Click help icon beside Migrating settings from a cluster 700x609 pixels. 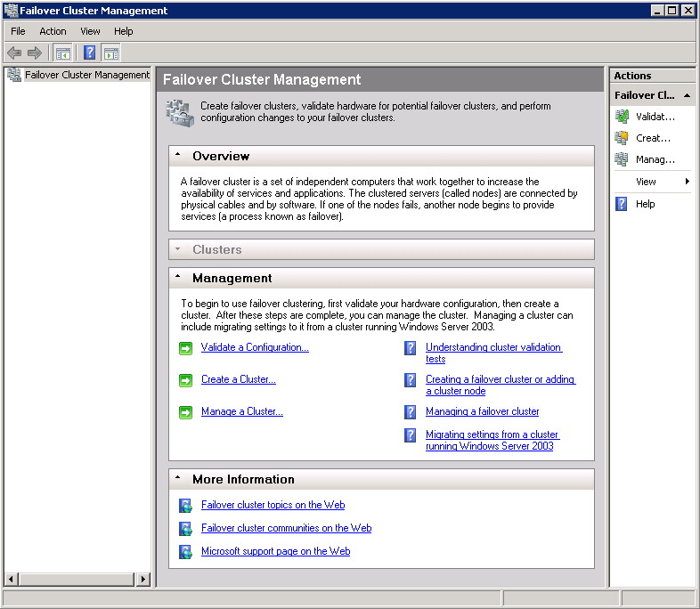click(410, 435)
